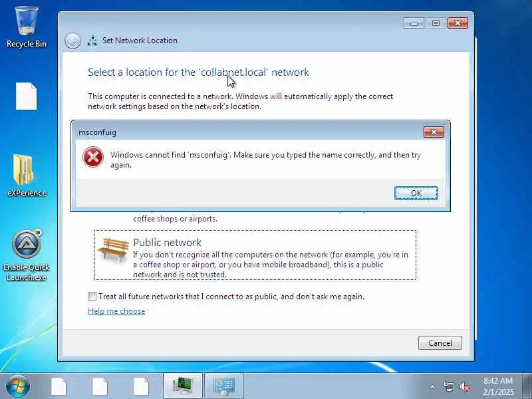Check the treat all future networks as public box
The width and height of the screenshot is (532, 399).
(x=92, y=296)
